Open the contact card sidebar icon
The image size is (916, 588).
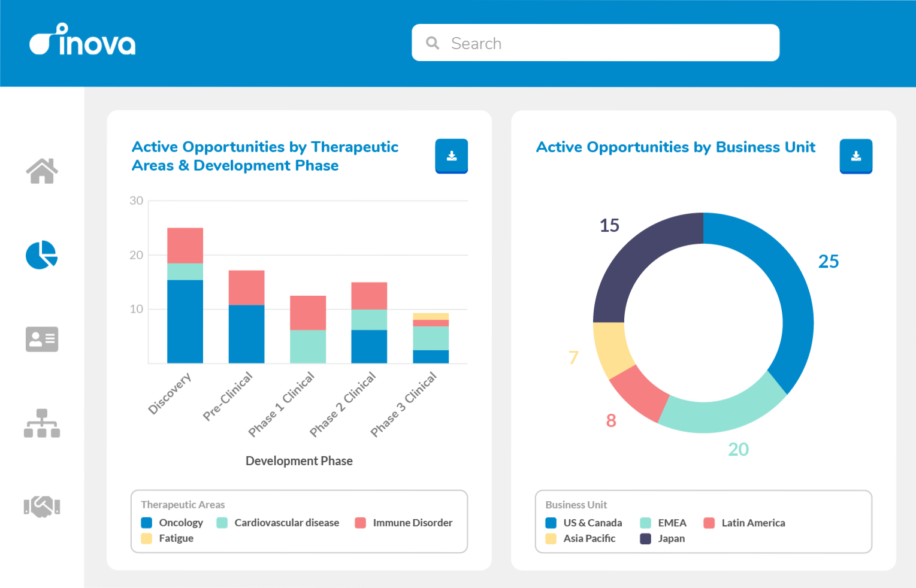tap(42, 339)
